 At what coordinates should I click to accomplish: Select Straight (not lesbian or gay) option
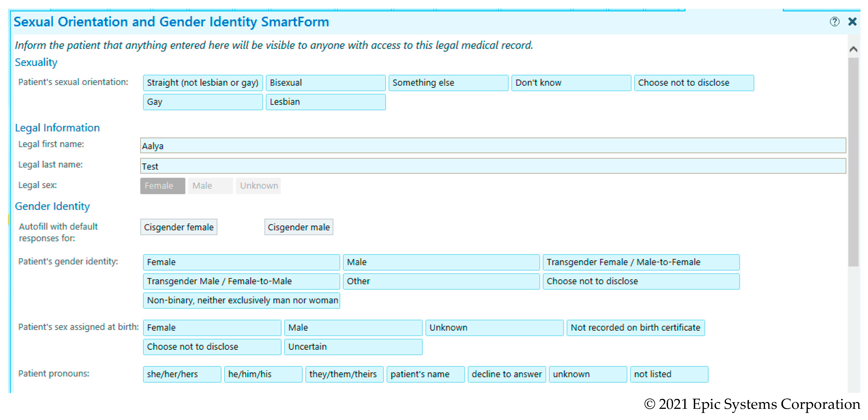[x=203, y=83]
